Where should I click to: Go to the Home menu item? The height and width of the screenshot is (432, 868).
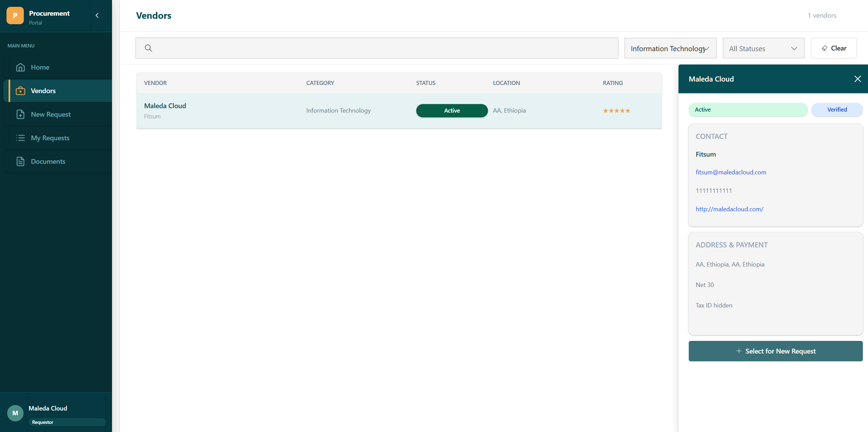pyautogui.click(x=58, y=67)
